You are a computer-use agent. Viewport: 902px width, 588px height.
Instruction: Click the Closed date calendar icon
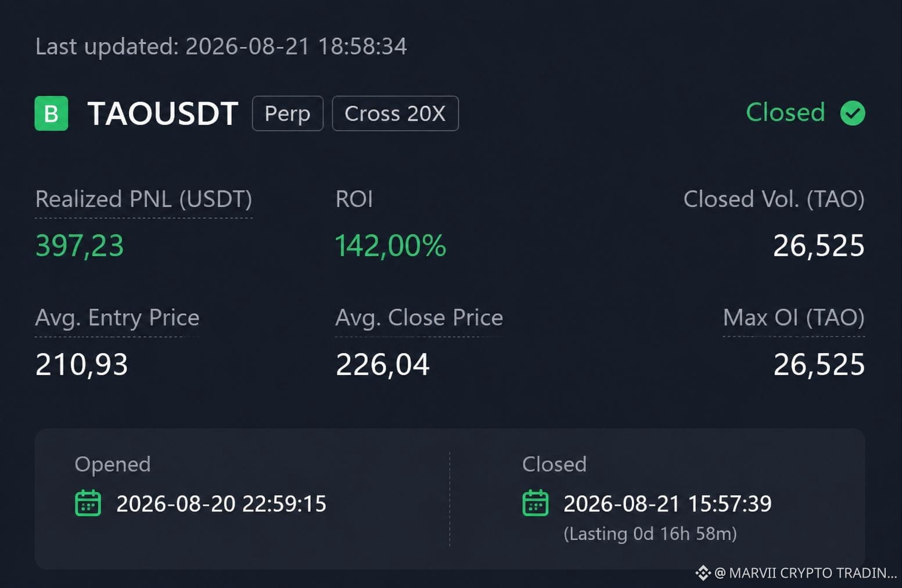click(x=536, y=503)
